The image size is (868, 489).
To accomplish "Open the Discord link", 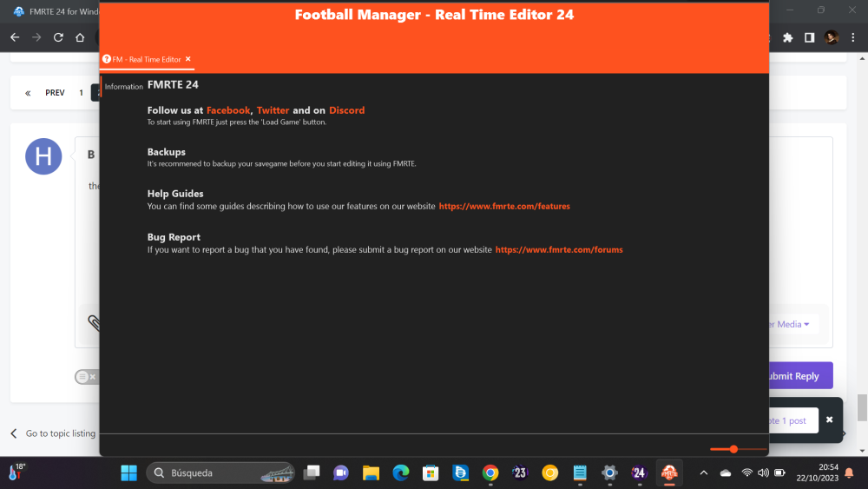I will pyautogui.click(x=346, y=110).
